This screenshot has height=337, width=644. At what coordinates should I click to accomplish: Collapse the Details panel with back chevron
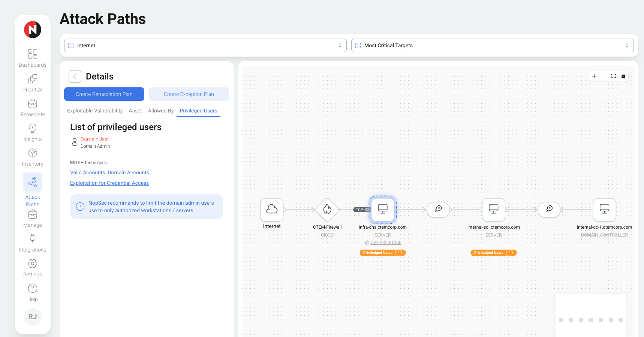click(x=75, y=76)
